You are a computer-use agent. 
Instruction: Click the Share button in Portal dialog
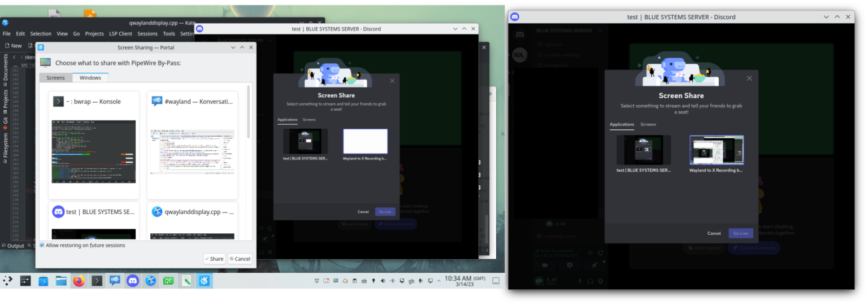tap(214, 259)
